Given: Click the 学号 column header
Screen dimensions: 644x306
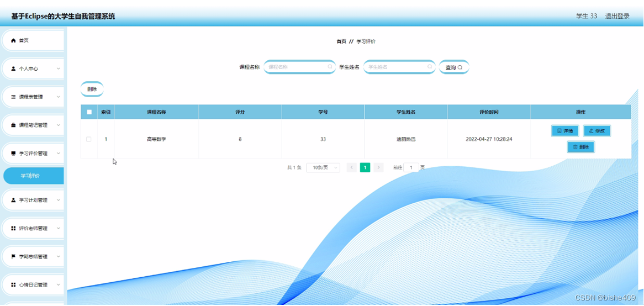Looking at the screenshot, I should (323, 112).
